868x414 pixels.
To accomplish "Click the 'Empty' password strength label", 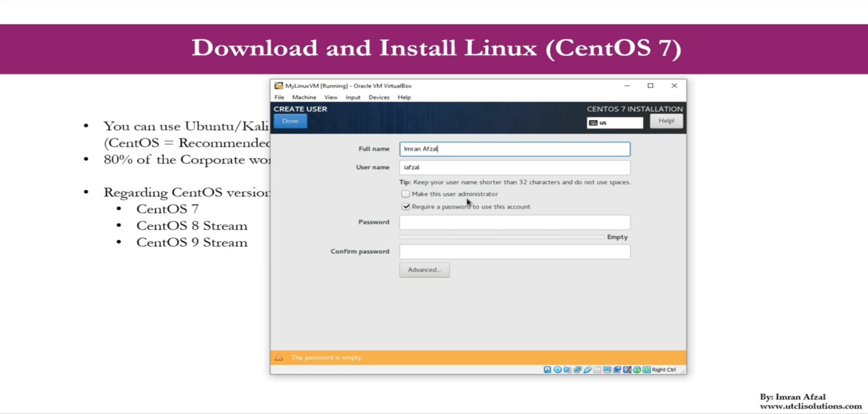I will 618,237.
